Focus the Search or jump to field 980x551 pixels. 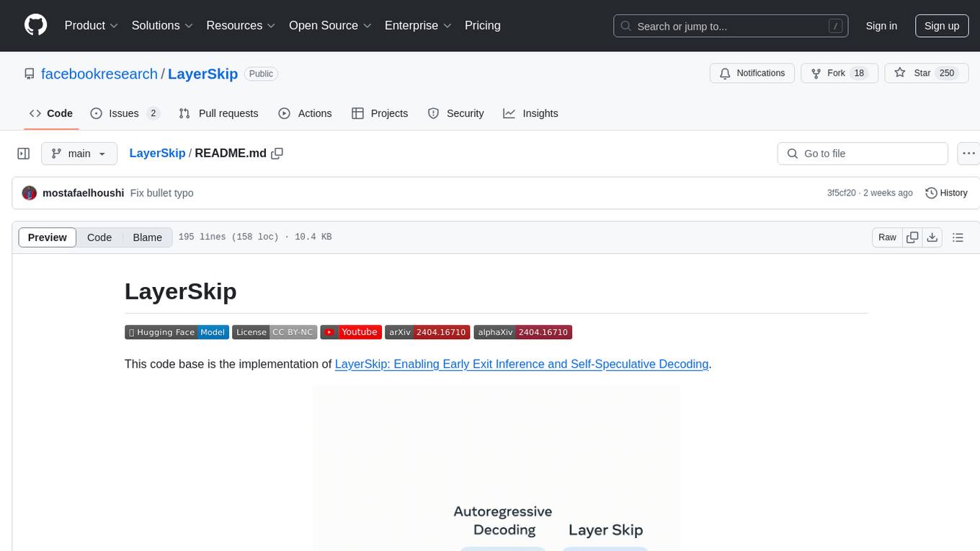(x=731, y=26)
